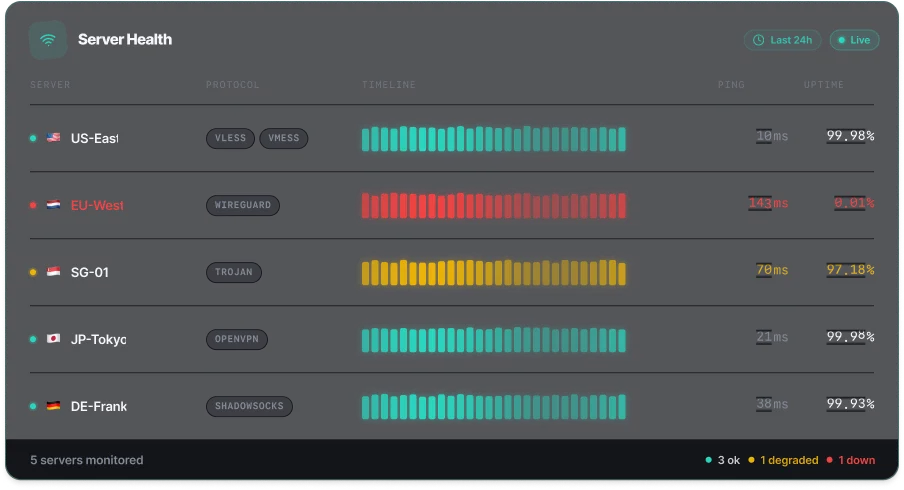
Task: Select the VLESS protocol tag
Action: (x=230, y=138)
